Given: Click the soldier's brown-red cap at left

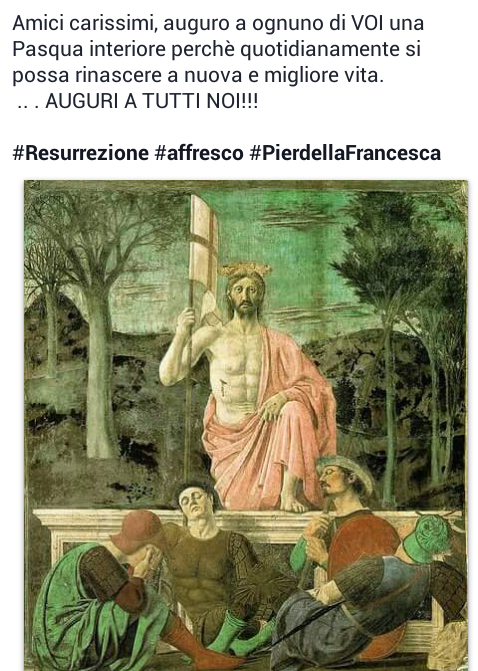Looking at the screenshot, I should (x=137, y=531).
